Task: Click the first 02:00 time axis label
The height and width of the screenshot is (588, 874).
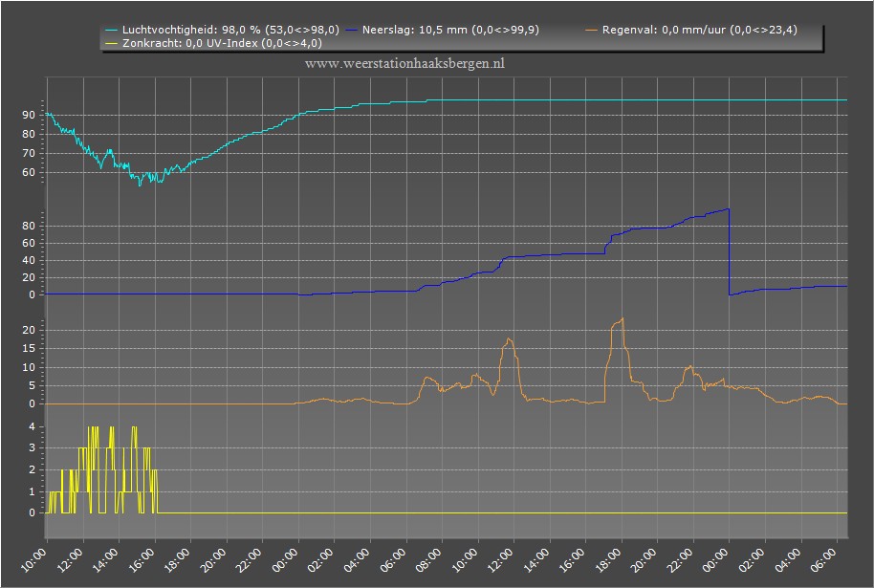Action: click(x=321, y=559)
